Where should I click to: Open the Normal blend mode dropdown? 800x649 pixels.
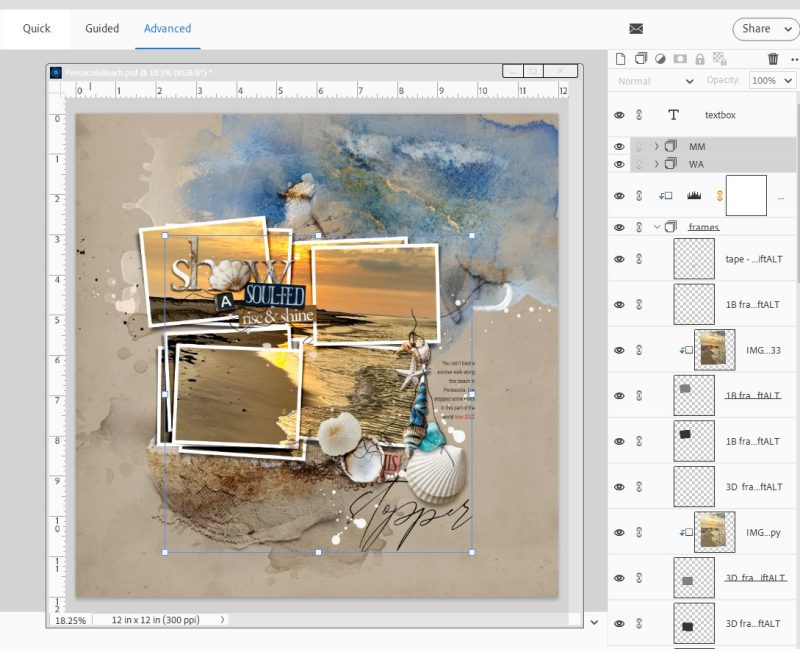point(655,81)
